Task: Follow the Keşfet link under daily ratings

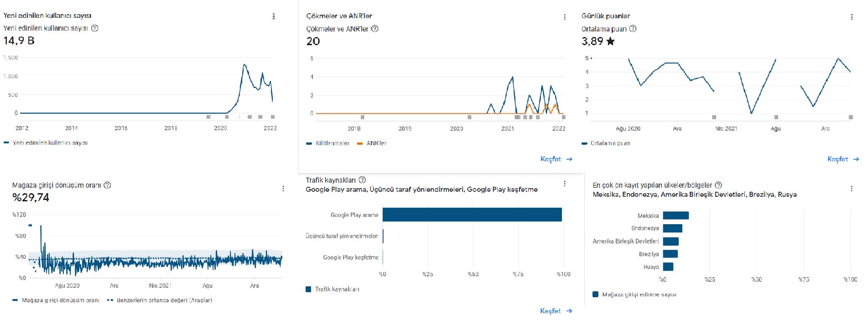Action: [843, 159]
